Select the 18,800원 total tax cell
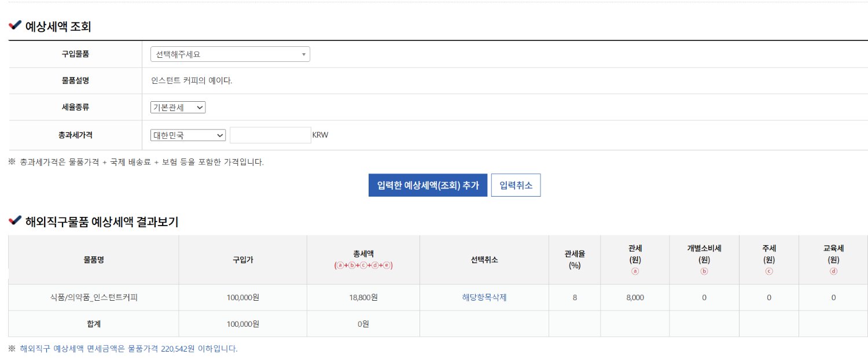The height and width of the screenshot is (358, 868). point(363,298)
